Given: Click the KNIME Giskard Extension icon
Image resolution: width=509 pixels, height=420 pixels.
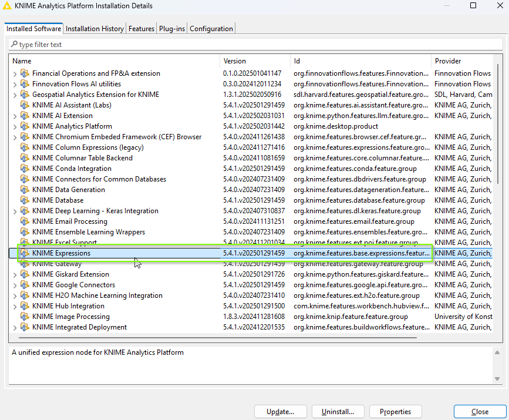Looking at the screenshot, I should click(25, 274).
